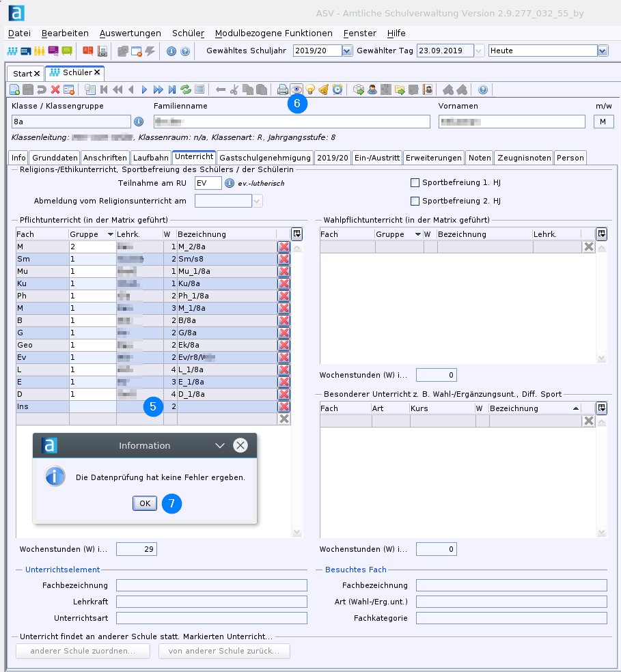The width and height of the screenshot is (621, 672).
Task: Select the L_1/8a cell in Pflichtunterricht
Action: (x=227, y=370)
